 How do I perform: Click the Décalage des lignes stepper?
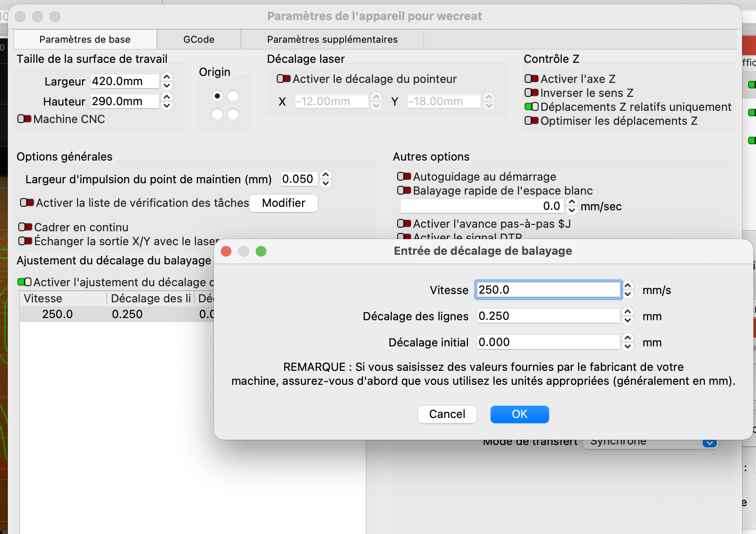click(628, 316)
